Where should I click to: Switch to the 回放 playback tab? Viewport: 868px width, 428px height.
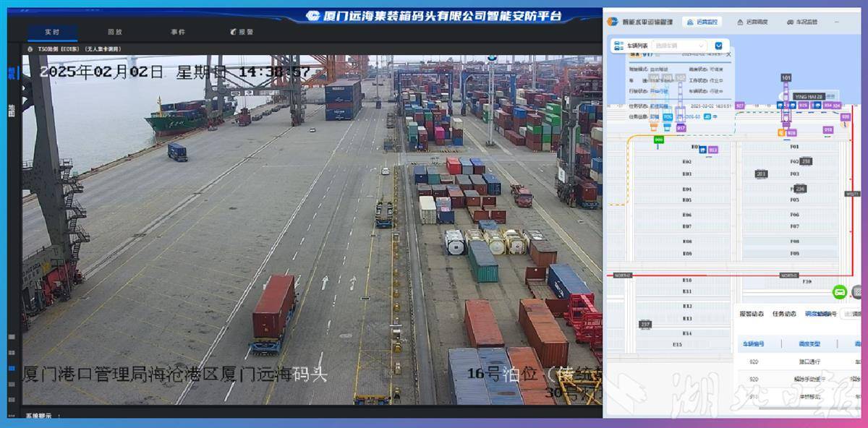(115, 33)
